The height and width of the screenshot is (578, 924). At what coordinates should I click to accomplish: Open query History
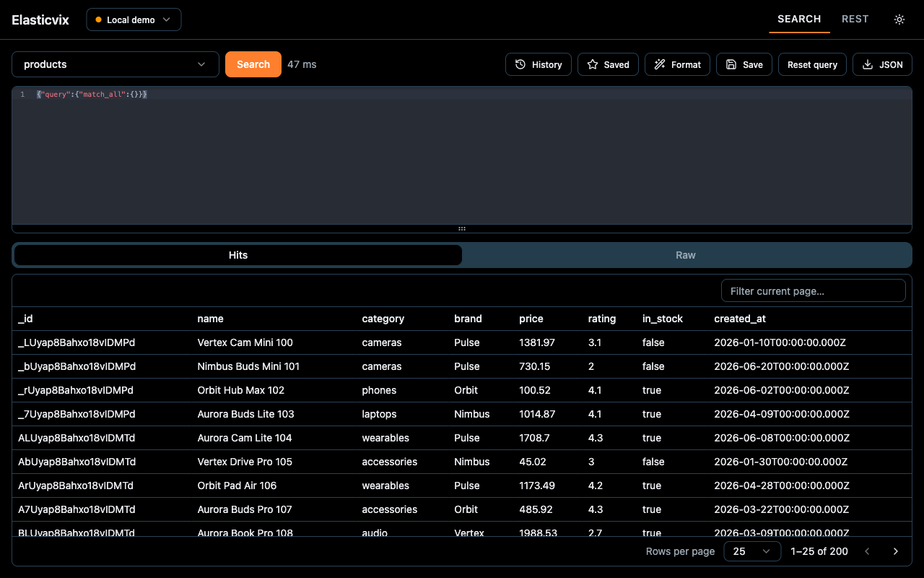(539, 64)
